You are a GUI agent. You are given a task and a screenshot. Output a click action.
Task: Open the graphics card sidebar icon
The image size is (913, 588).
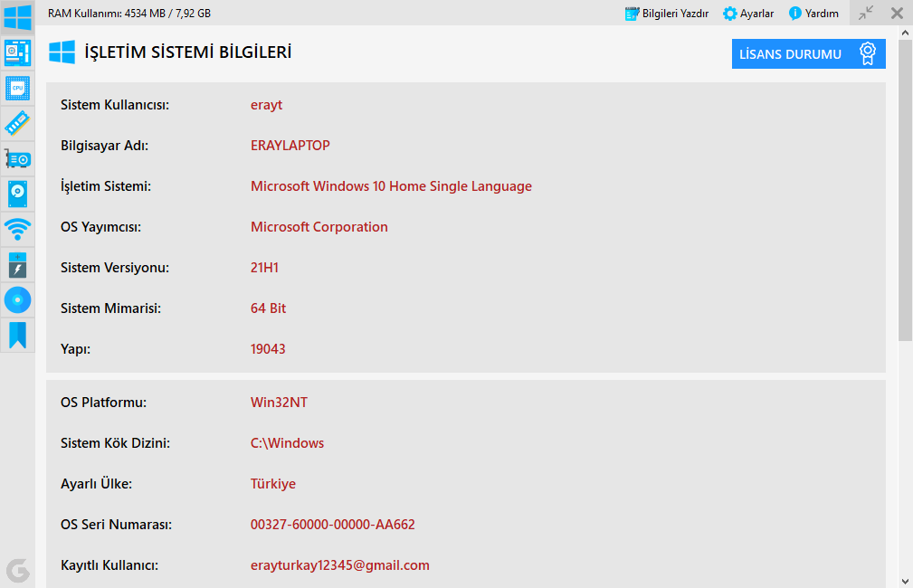[x=17, y=159]
